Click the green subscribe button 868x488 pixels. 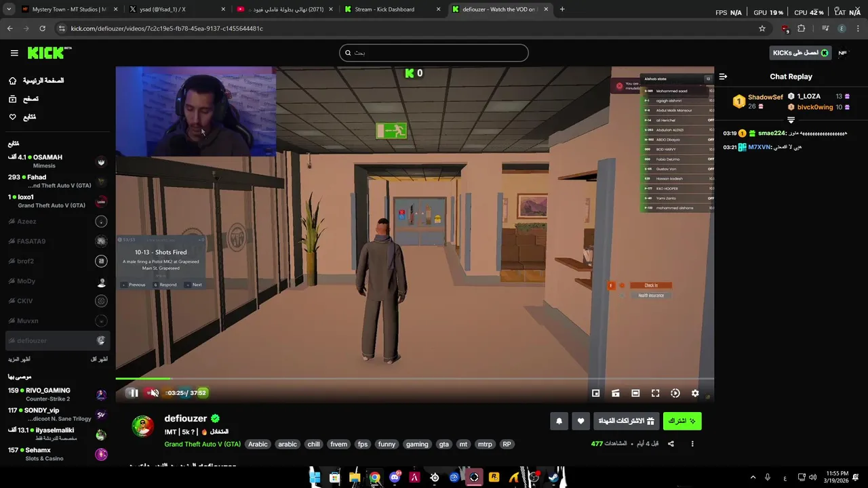point(682,421)
